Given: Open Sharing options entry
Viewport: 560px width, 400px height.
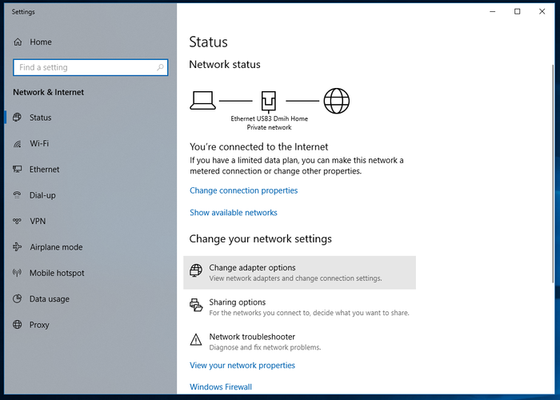Looking at the screenshot, I should 299,307.
